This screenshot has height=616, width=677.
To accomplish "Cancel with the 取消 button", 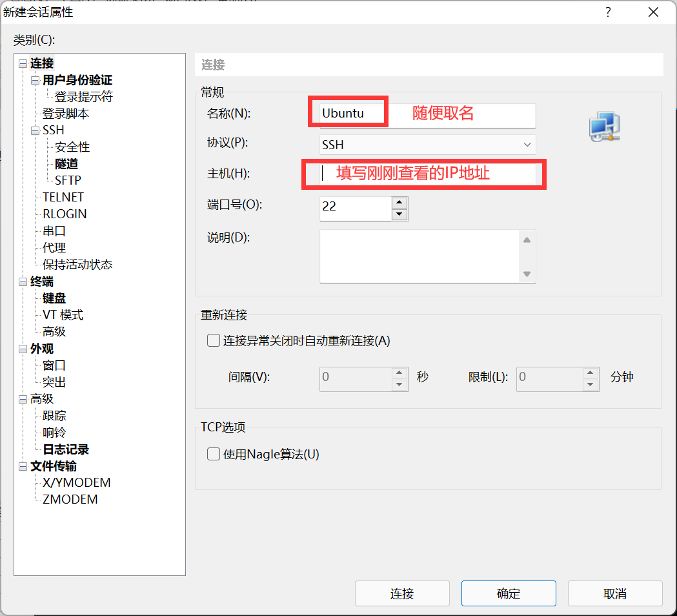I will tap(615, 593).
